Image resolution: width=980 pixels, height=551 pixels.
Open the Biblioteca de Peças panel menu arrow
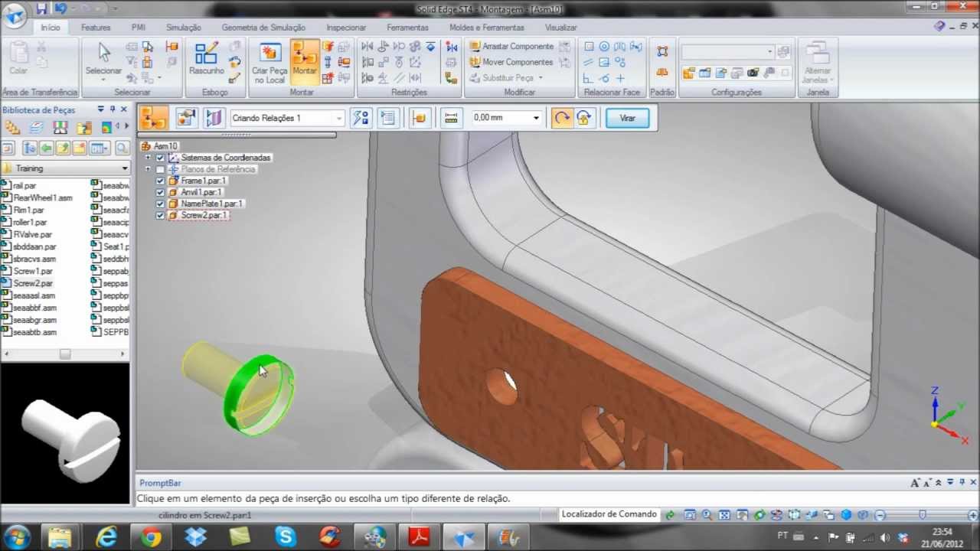pos(101,109)
